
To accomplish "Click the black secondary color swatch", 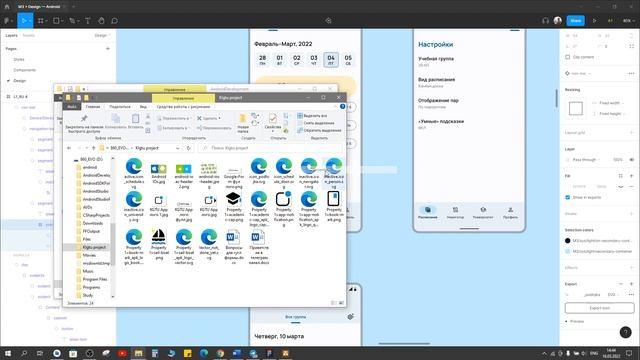I will (567, 240).
